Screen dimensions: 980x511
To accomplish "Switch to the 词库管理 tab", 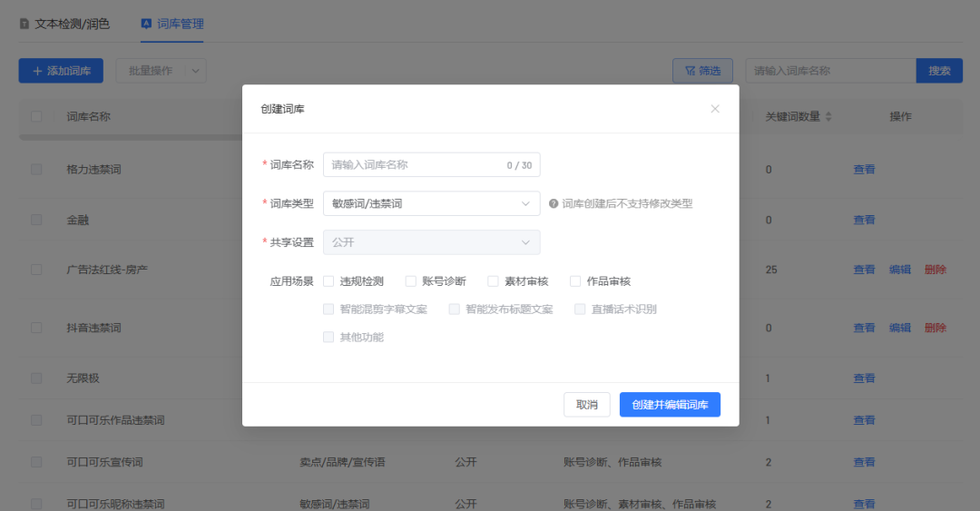I will point(172,24).
